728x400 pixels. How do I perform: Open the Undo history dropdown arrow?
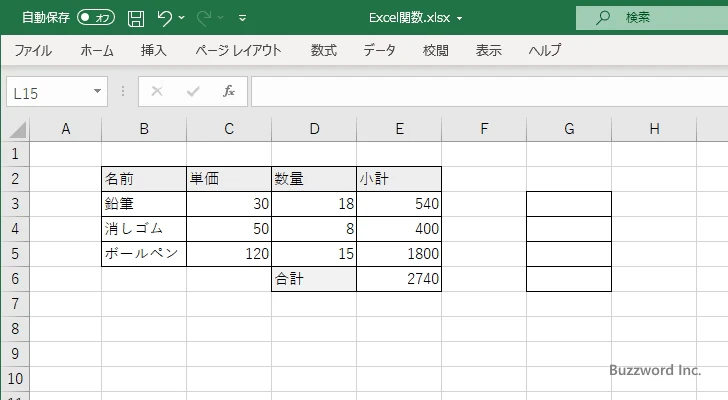click(x=182, y=18)
